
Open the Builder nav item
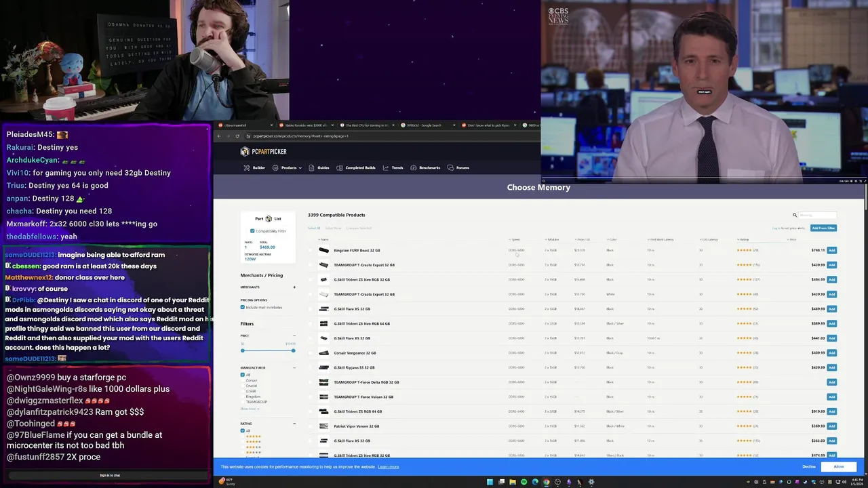point(254,168)
